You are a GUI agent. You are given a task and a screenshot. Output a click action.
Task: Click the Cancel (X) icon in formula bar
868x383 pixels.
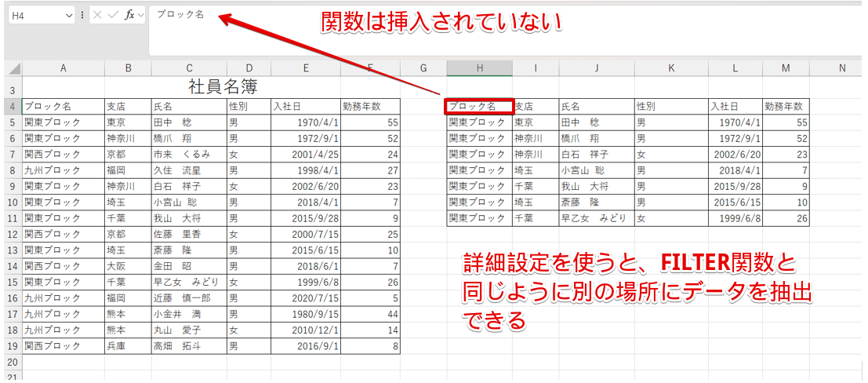pos(99,15)
